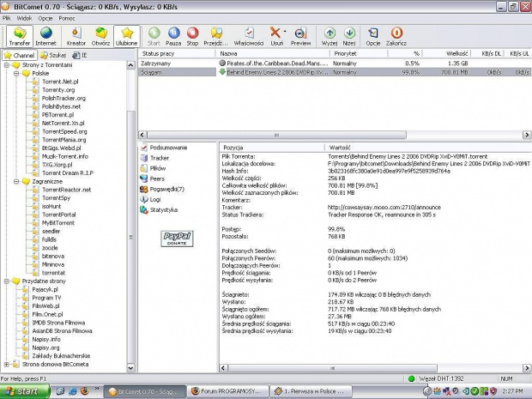Switch to the Channel tab
This screenshot has width=532, height=399.
point(20,55)
